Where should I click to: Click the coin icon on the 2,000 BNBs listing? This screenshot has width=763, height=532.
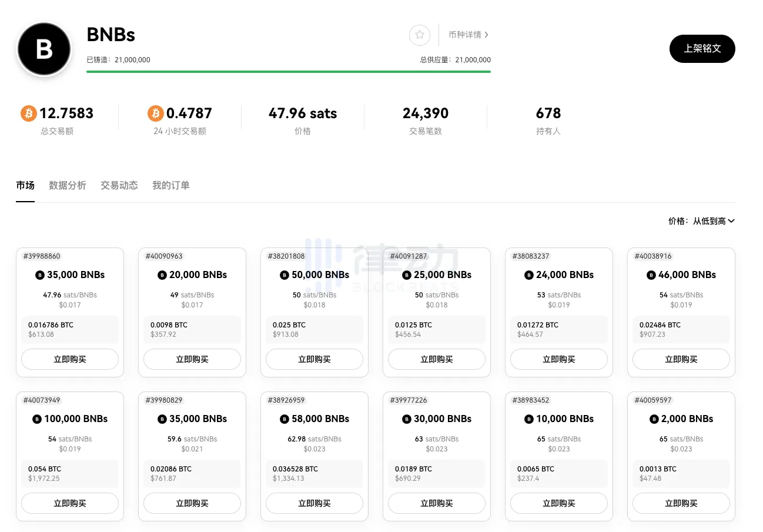coord(653,419)
